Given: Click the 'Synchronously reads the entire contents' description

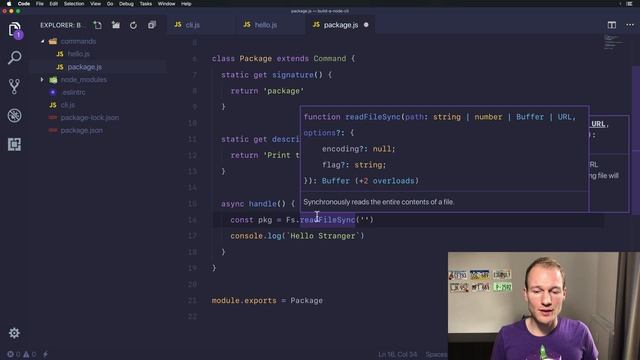Looking at the screenshot, I should (x=379, y=202).
